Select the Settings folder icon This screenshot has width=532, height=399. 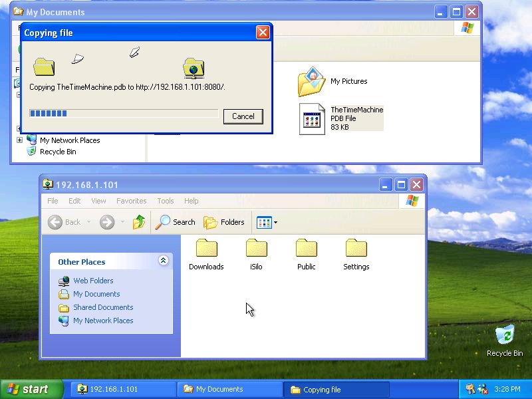(x=356, y=249)
